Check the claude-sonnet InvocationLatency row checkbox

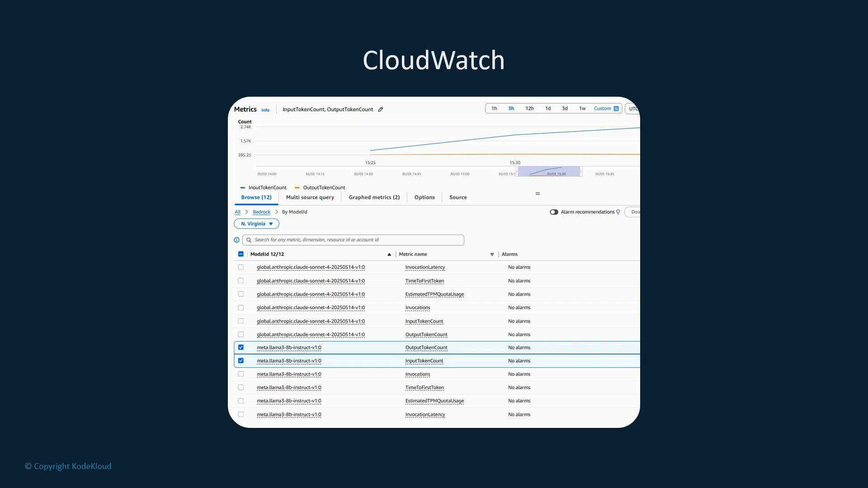pos(241,267)
